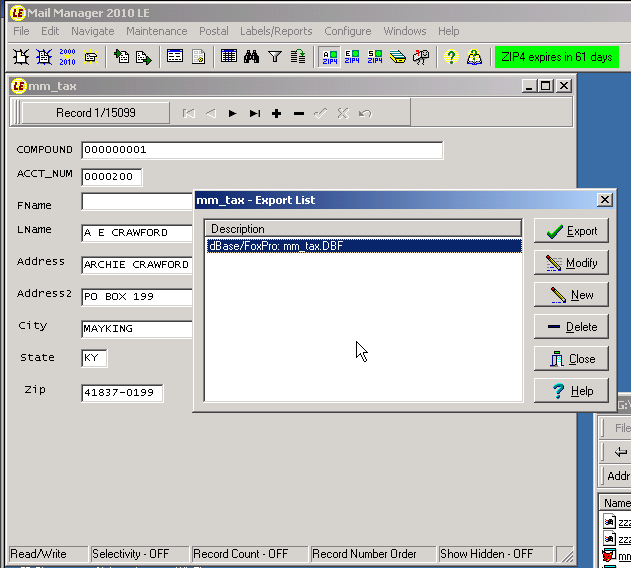The height and width of the screenshot is (568, 631).
Task: Open the Navigate menu
Action: [x=93, y=31]
